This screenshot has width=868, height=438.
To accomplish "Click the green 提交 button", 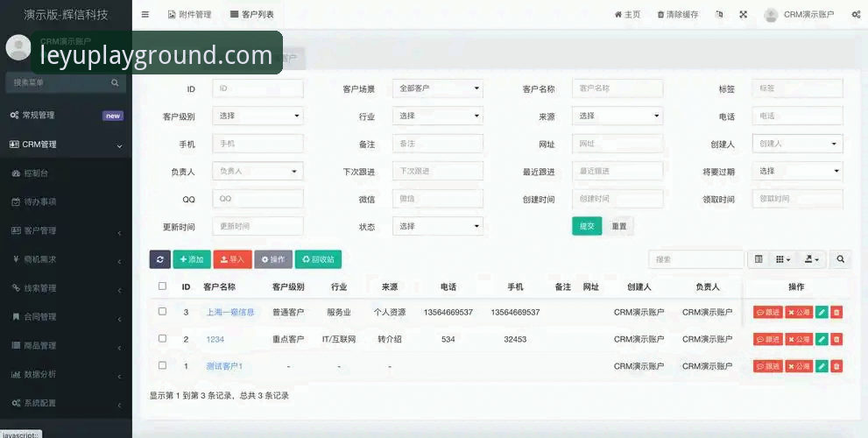I will (x=587, y=226).
